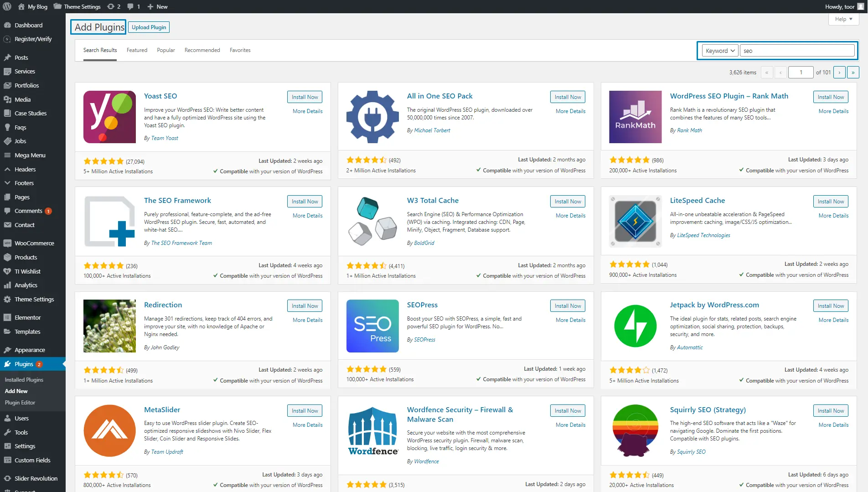Open My Blog home icon link
868x492 pixels.
[x=32, y=6]
